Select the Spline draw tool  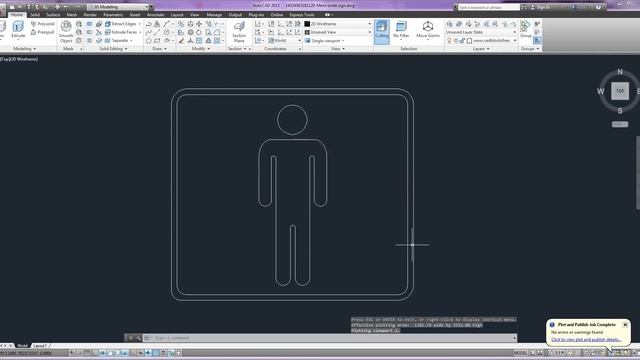point(149,32)
